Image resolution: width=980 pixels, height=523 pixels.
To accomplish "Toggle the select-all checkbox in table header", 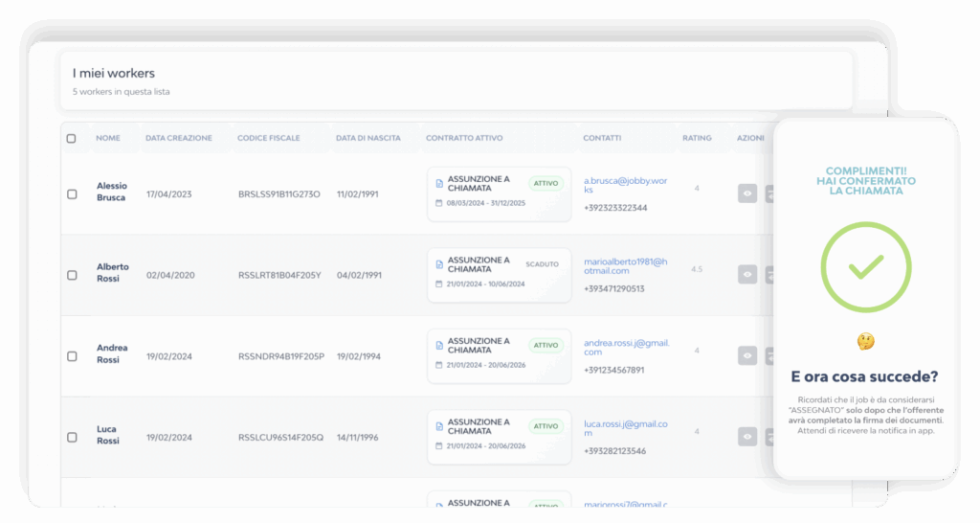I will [72, 138].
